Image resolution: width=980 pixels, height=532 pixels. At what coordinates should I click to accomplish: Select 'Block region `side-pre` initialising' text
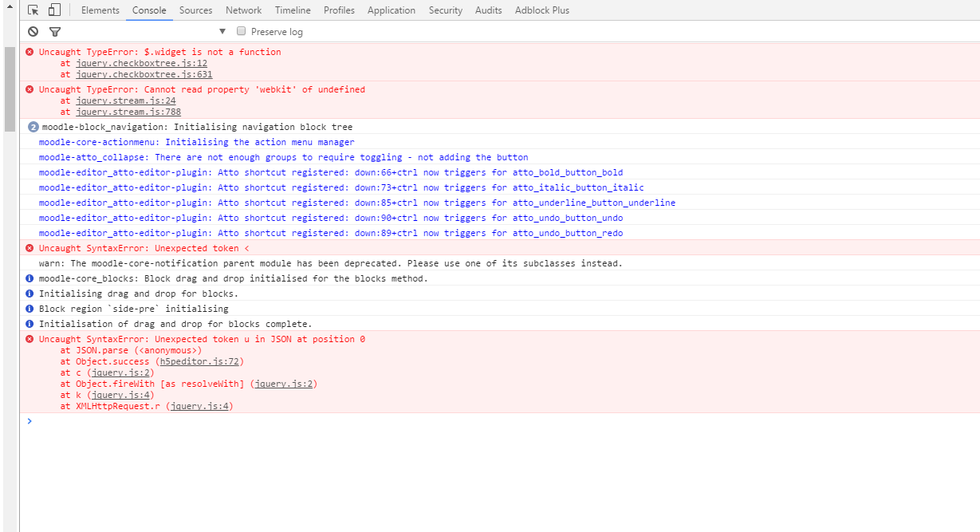(x=133, y=309)
